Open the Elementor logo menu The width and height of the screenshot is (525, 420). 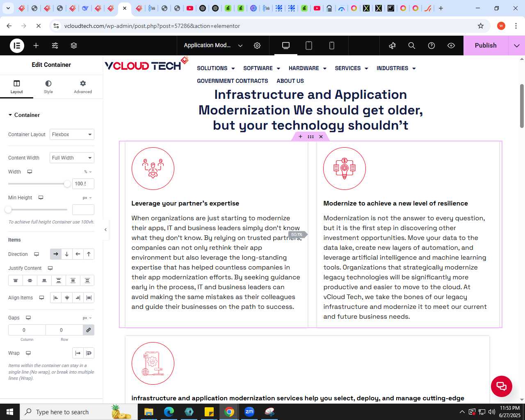point(17,46)
